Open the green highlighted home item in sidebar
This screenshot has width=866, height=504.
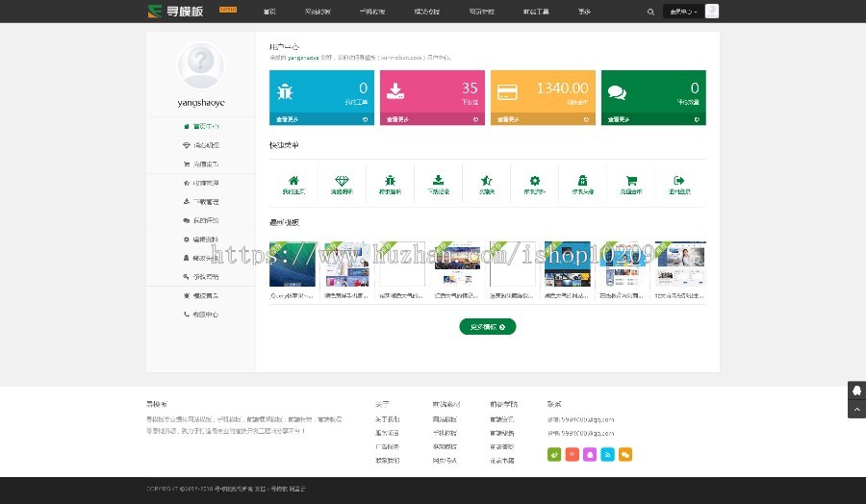(x=201, y=126)
